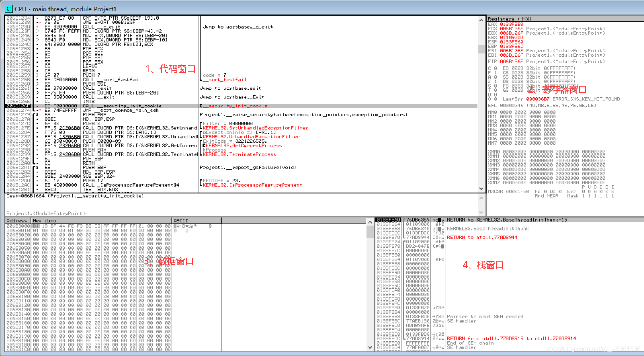The width and height of the screenshot is (644, 356).
Task: Click stack comment 'RETURN to ntdll.77AD8944'
Action: tap(482, 237)
